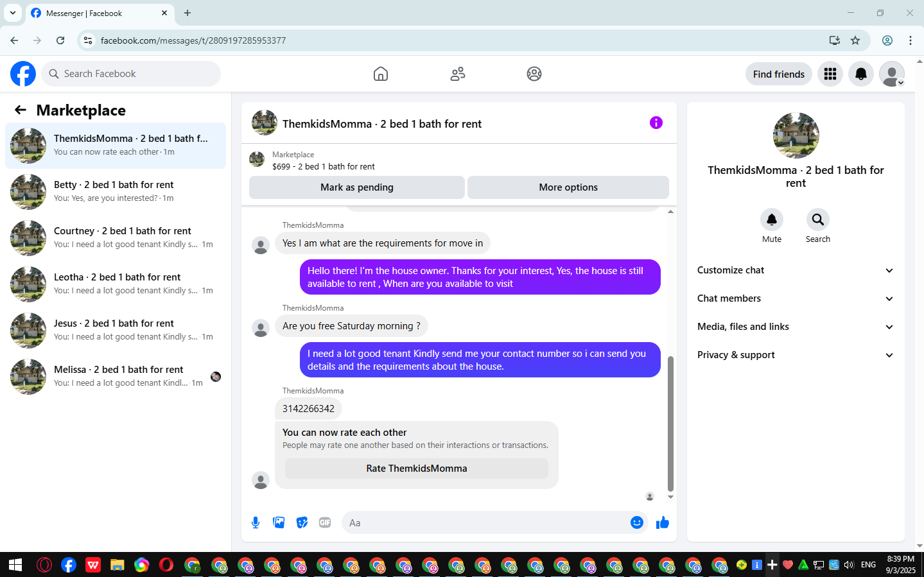Click the chat scrollbar thumb
The image size is (924, 577).
click(x=670, y=424)
